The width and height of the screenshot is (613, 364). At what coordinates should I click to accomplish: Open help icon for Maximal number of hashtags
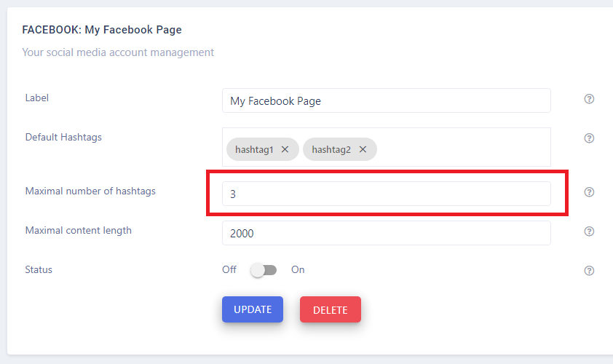(x=589, y=192)
